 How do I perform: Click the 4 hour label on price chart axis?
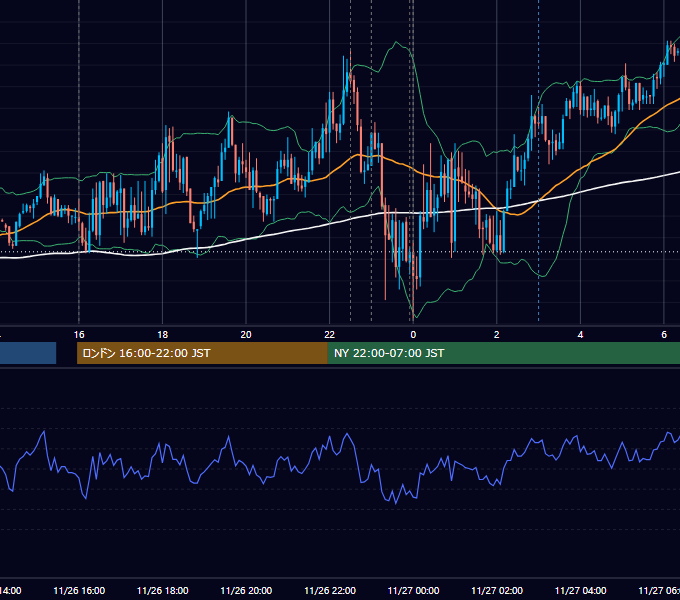click(x=580, y=335)
